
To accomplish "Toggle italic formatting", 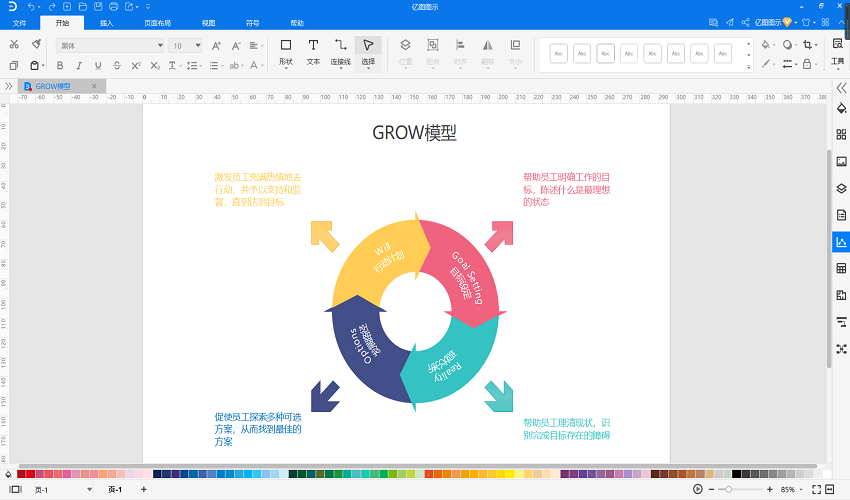I will 79,65.
